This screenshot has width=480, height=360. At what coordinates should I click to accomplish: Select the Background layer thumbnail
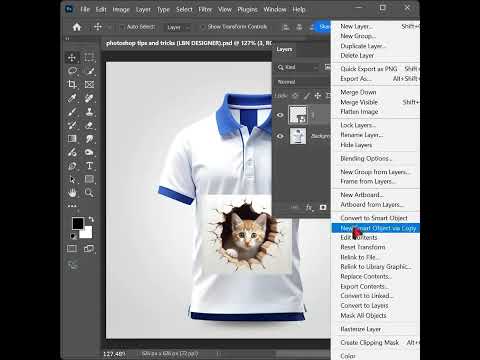click(298, 136)
